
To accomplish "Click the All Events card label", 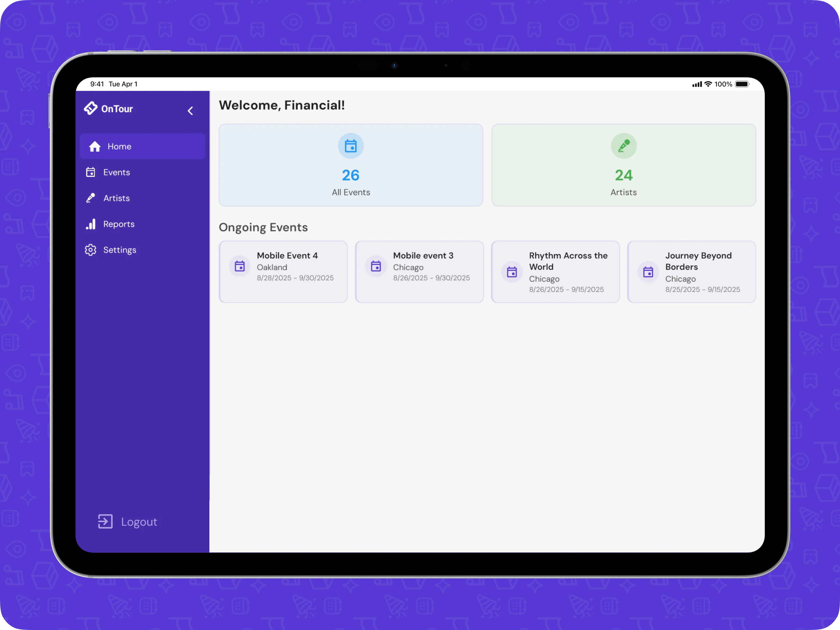I will coord(351,192).
